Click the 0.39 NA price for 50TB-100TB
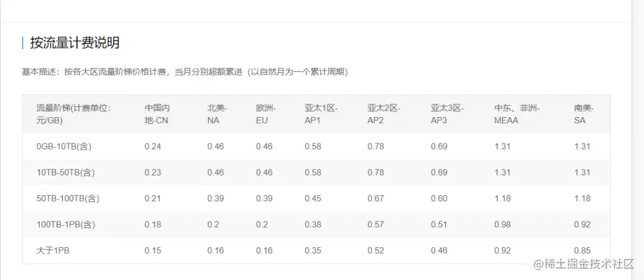 (x=216, y=199)
